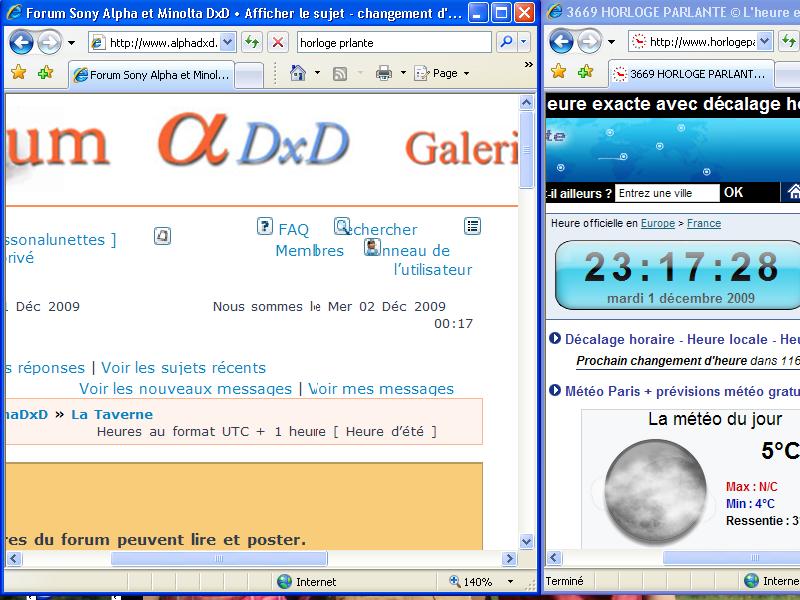Print the page using the printer icon
Screen dimensions: 800x600
point(384,73)
